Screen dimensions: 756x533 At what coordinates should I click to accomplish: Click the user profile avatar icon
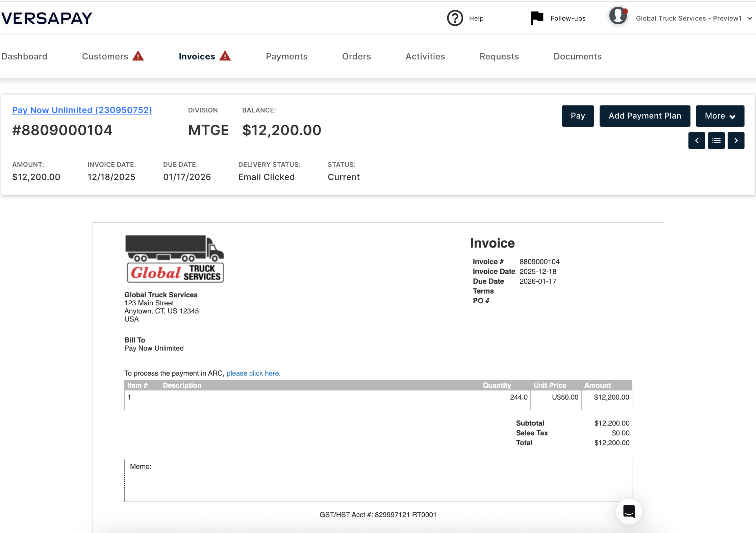click(x=618, y=16)
